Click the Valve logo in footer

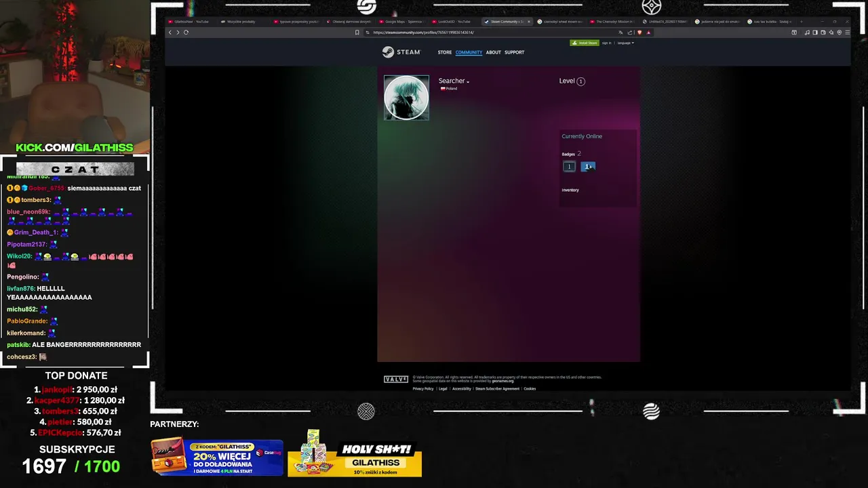(x=396, y=380)
